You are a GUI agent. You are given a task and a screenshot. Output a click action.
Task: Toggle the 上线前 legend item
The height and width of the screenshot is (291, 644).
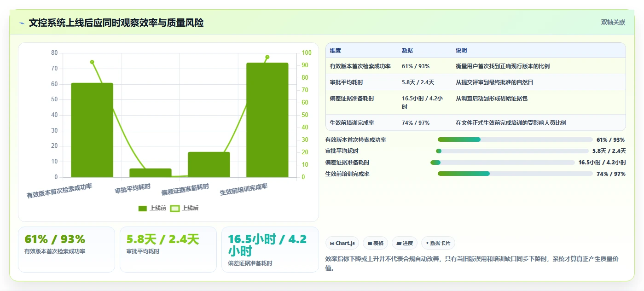coord(152,208)
